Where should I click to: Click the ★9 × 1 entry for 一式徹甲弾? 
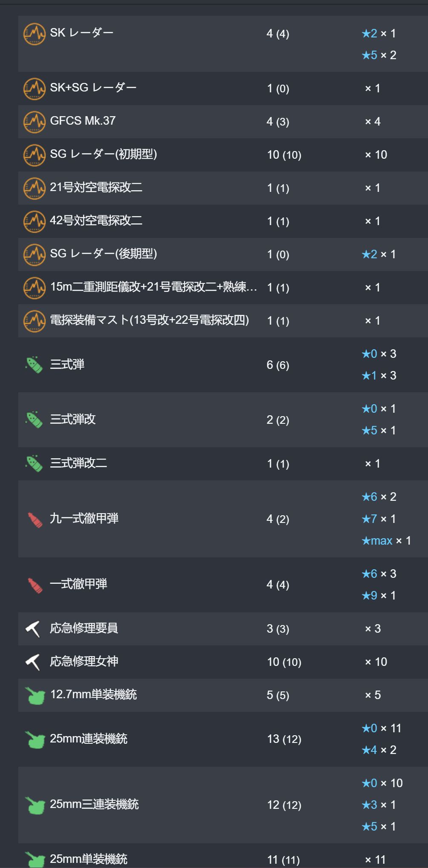(379, 596)
